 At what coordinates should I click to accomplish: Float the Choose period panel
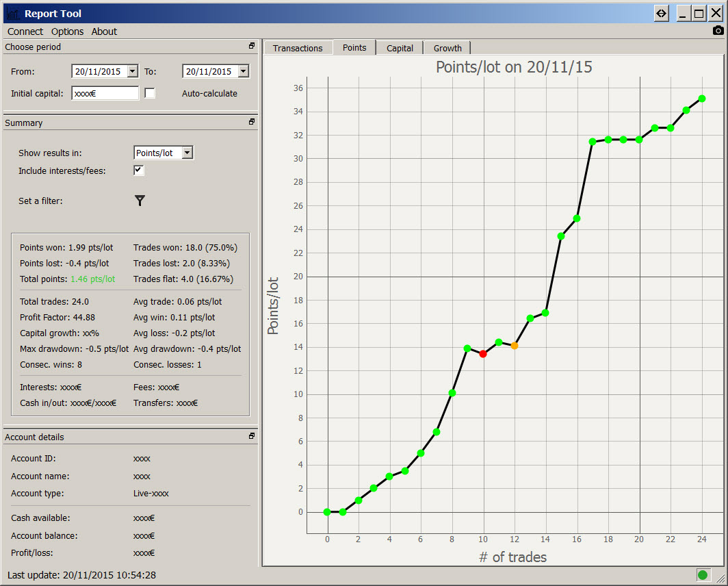[252, 47]
